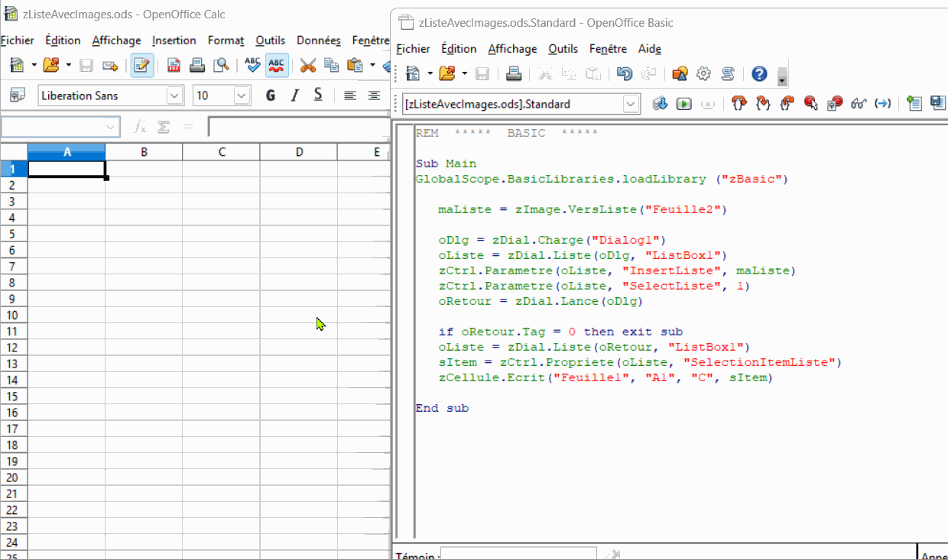Expand the font size 10 dropdown
Screen dimensions: 948x560
point(242,95)
